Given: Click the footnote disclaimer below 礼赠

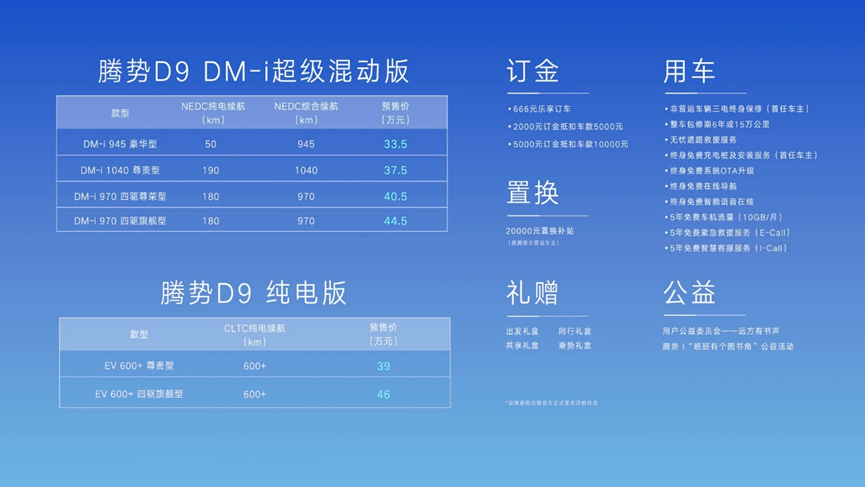Looking at the screenshot, I should 552,403.
